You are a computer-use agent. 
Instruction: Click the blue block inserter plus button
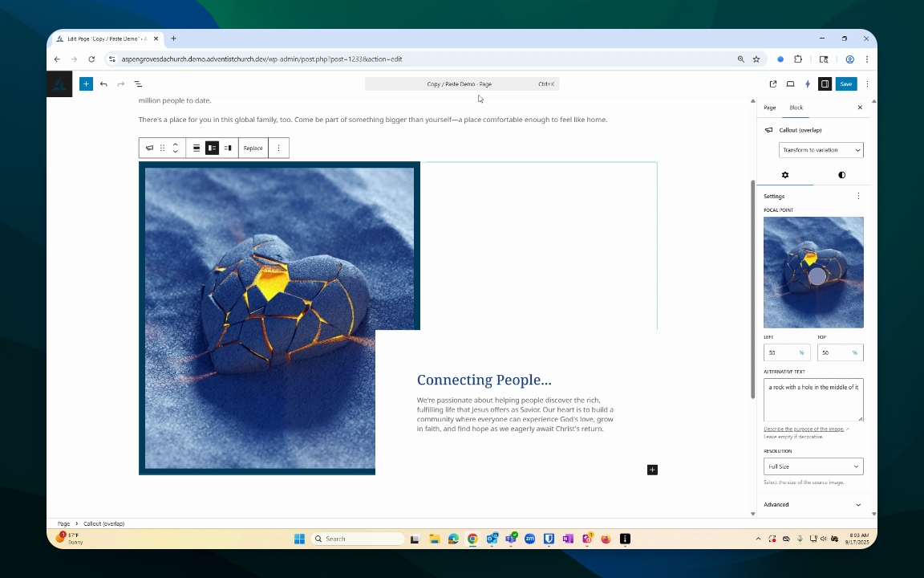86,84
